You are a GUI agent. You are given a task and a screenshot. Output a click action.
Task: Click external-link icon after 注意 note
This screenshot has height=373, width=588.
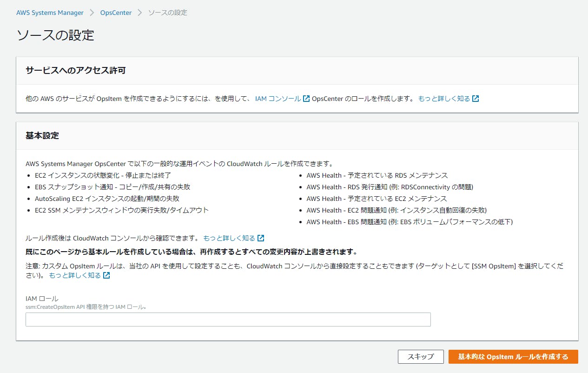(x=106, y=275)
